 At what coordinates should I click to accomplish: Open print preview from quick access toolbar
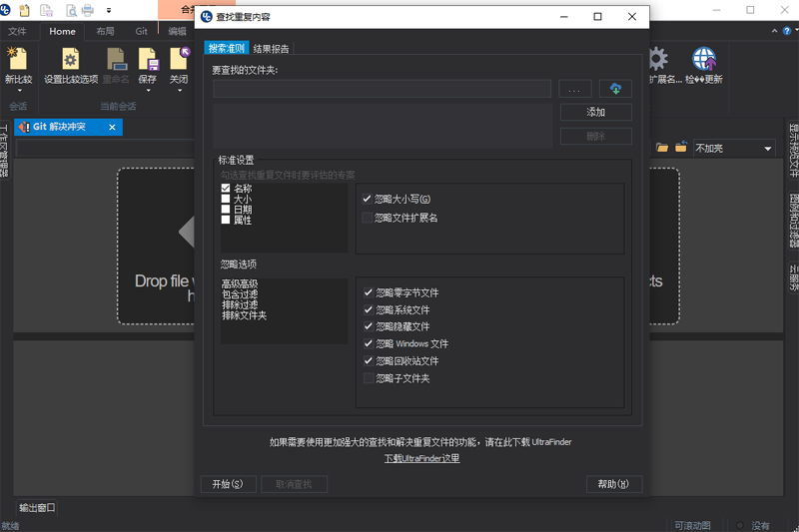coord(71,10)
